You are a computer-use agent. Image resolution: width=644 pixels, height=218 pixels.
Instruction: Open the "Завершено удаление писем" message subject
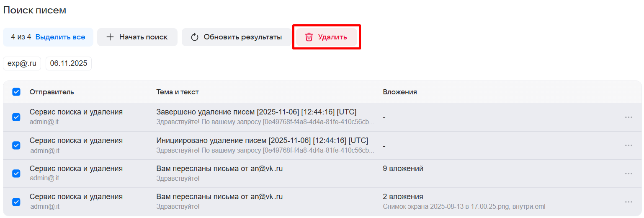pyautogui.click(x=256, y=112)
